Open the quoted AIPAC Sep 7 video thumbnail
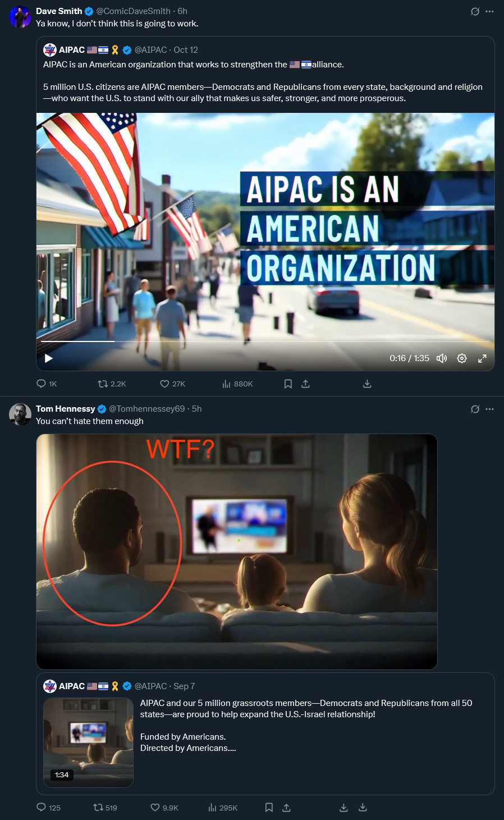Image resolution: width=504 pixels, height=820 pixels. coord(88,742)
